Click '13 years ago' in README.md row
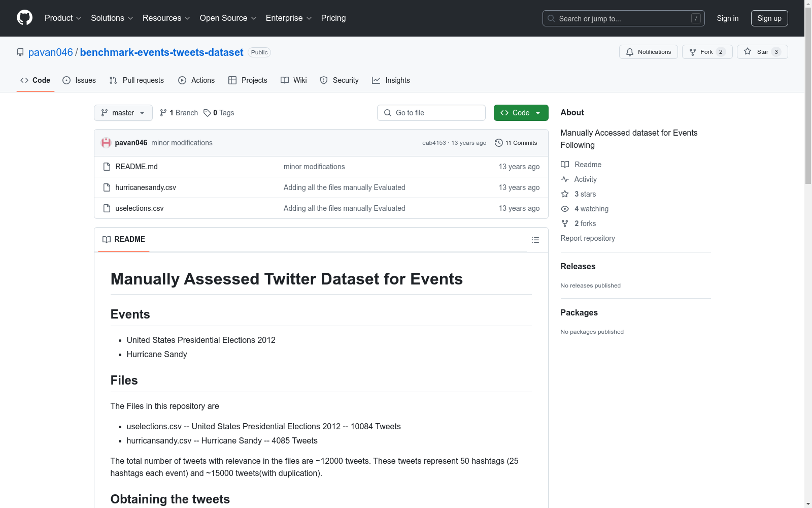 pyautogui.click(x=519, y=167)
